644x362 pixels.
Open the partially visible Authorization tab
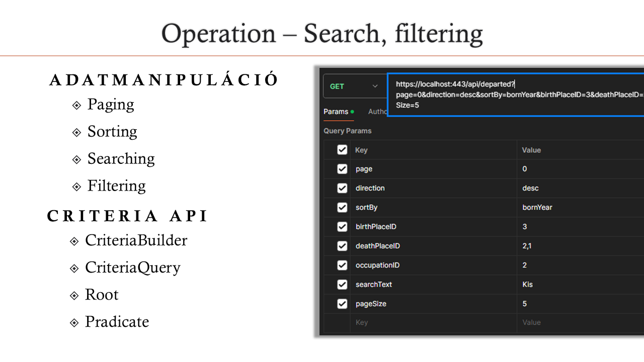[x=377, y=112]
